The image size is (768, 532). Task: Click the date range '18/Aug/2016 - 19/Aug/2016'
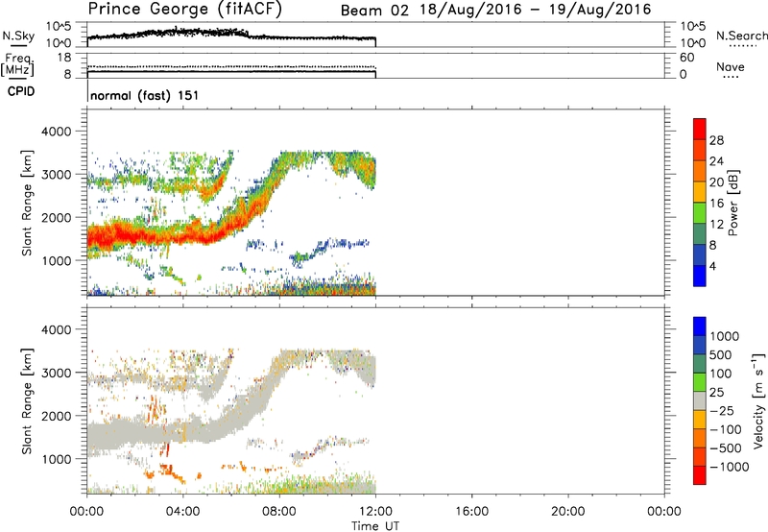536,10
